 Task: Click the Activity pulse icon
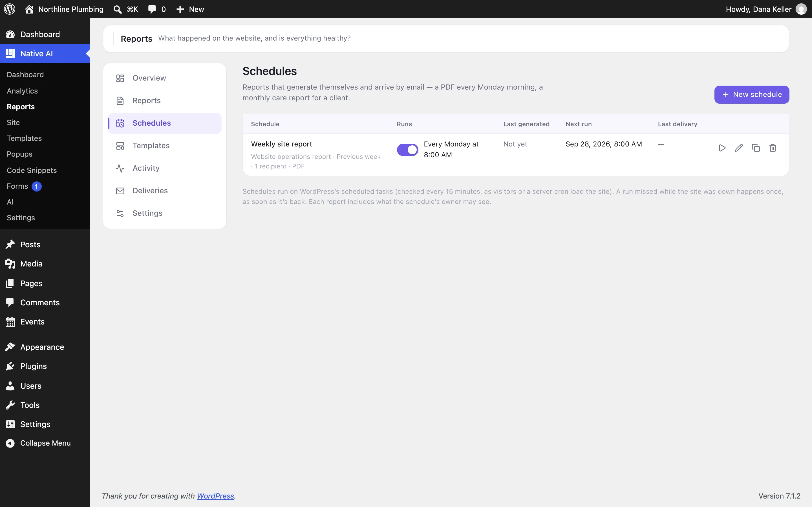point(120,168)
